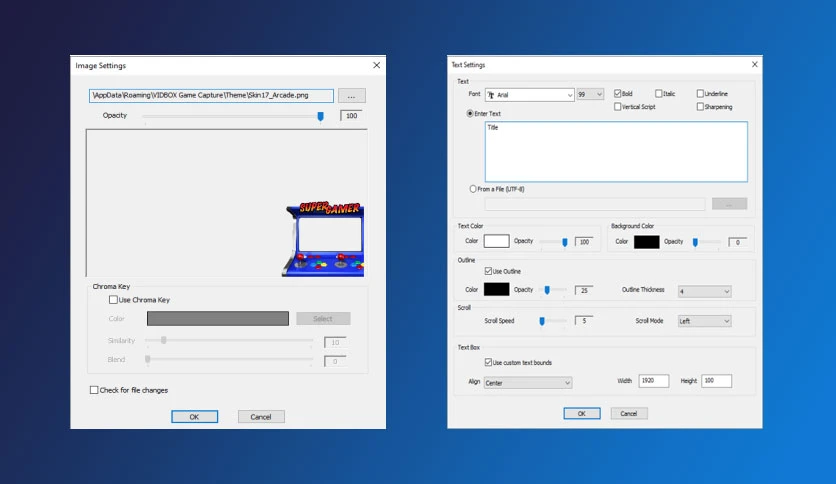Open the Outline Thickness dropdown
This screenshot has width=836, height=484.
[x=704, y=292]
